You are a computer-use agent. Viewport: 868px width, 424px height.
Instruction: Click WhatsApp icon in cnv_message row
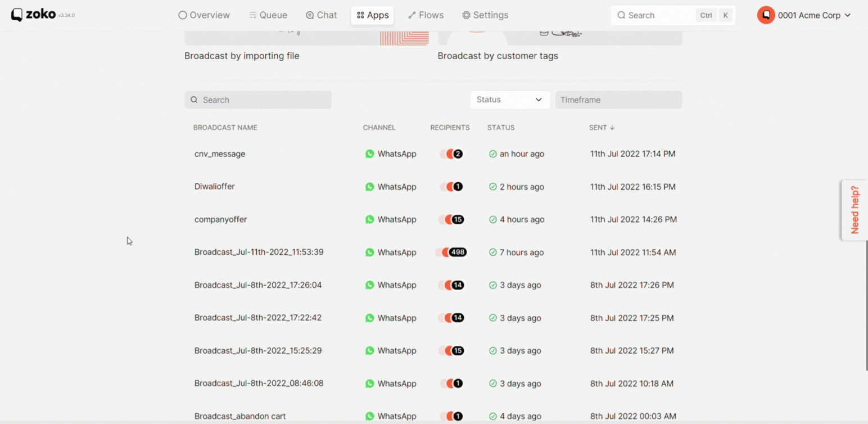click(x=369, y=154)
